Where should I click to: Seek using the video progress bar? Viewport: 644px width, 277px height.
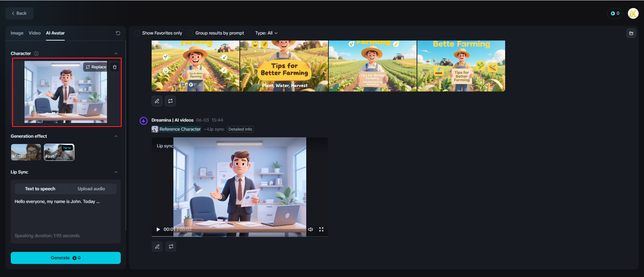(240, 236)
